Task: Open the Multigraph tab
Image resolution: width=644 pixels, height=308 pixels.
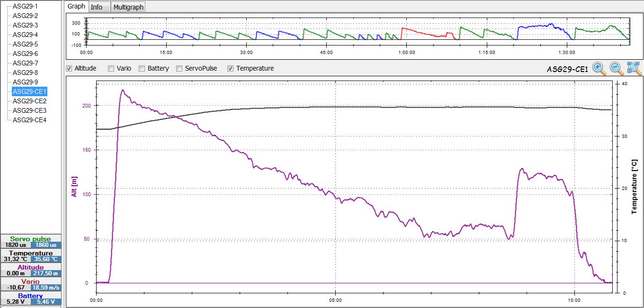Action: click(128, 7)
